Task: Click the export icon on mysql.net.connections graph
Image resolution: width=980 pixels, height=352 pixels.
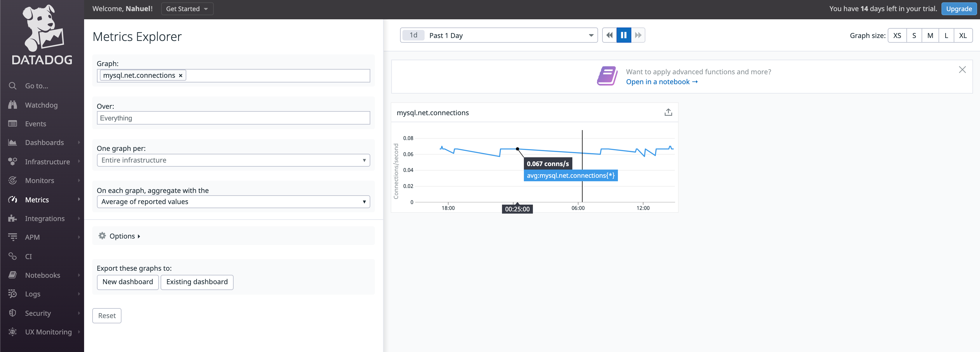Action: (x=668, y=112)
